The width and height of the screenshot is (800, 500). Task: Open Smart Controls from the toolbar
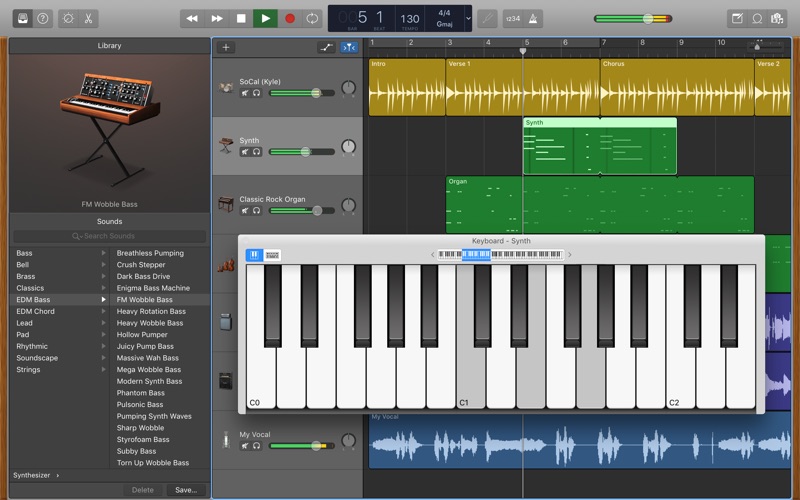click(68, 18)
